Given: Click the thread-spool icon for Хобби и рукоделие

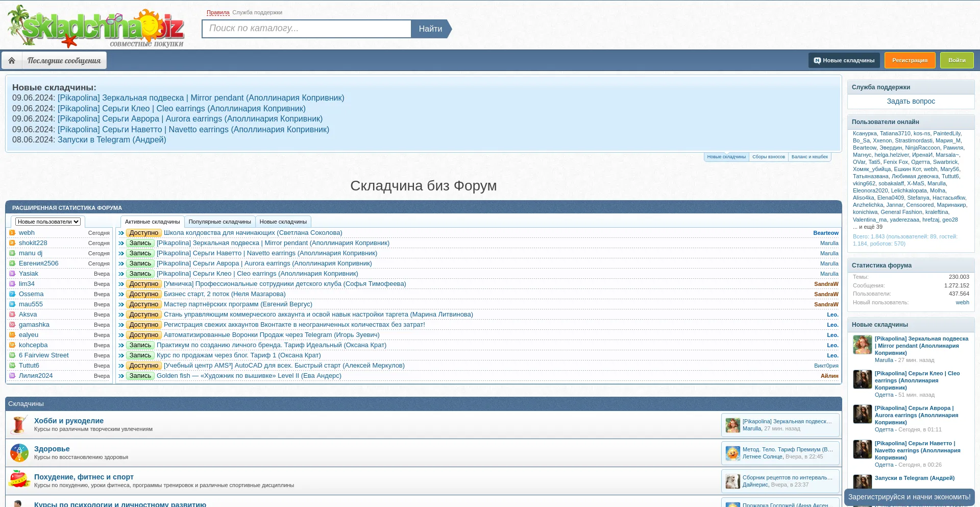Looking at the screenshot, I should (x=19, y=425).
